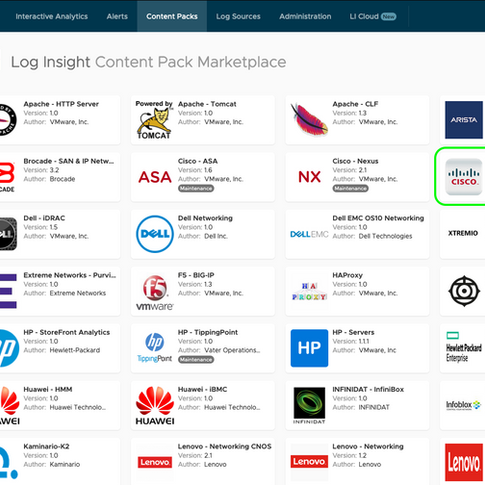The height and width of the screenshot is (485, 485).
Task: Click the Brocade logo
Action: [x=7, y=177]
